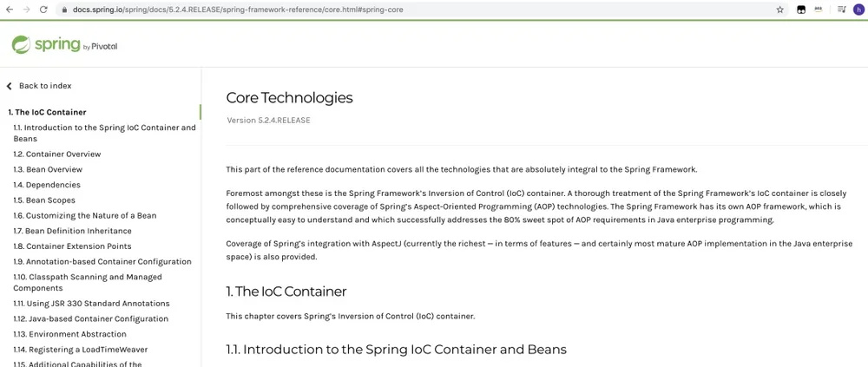Select 1. The IoC Container in sidebar
The width and height of the screenshot is (868, 367).
(x=47, y=112)
